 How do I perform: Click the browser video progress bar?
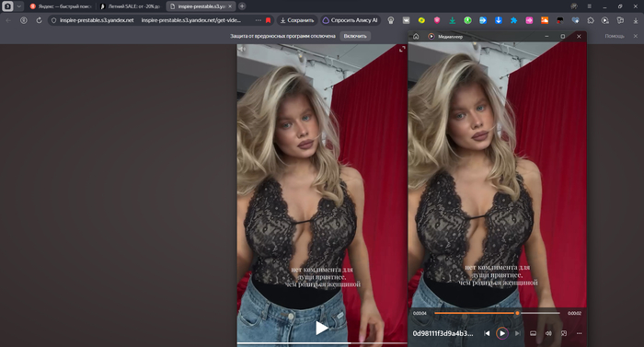tap(322, 343)
